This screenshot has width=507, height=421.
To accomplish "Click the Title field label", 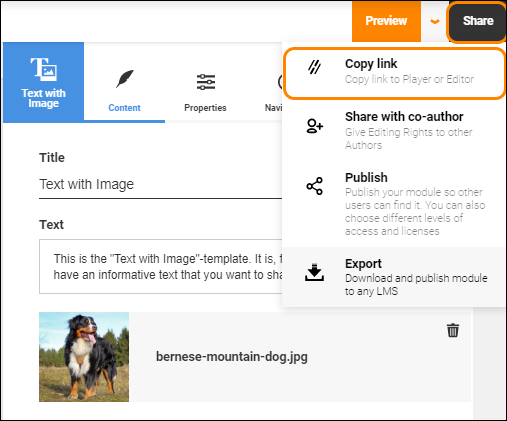I will pos(52,158).
